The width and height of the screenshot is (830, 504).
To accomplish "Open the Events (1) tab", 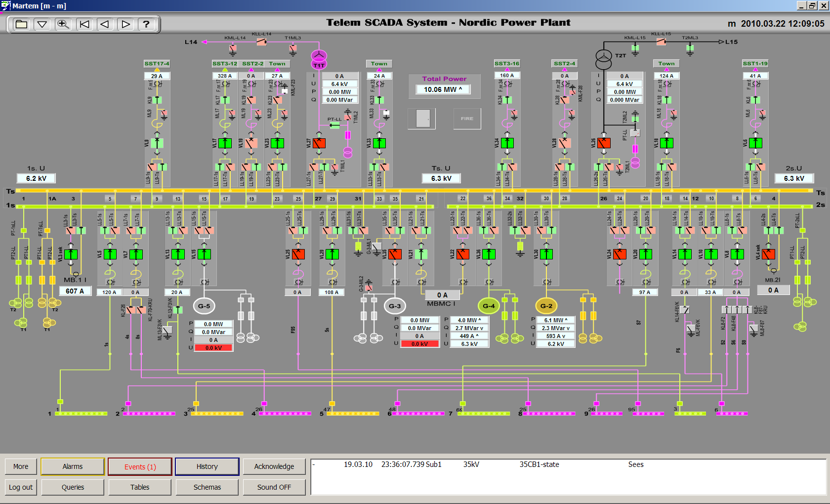I will click(140, 466).
